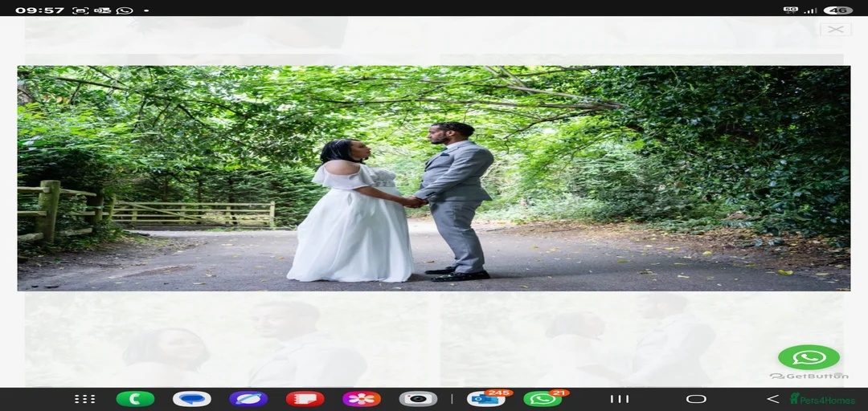Open the red Notes app icon
Image resolution: width=868 pixels, height=411 pixels.
[x=305, y=399]
